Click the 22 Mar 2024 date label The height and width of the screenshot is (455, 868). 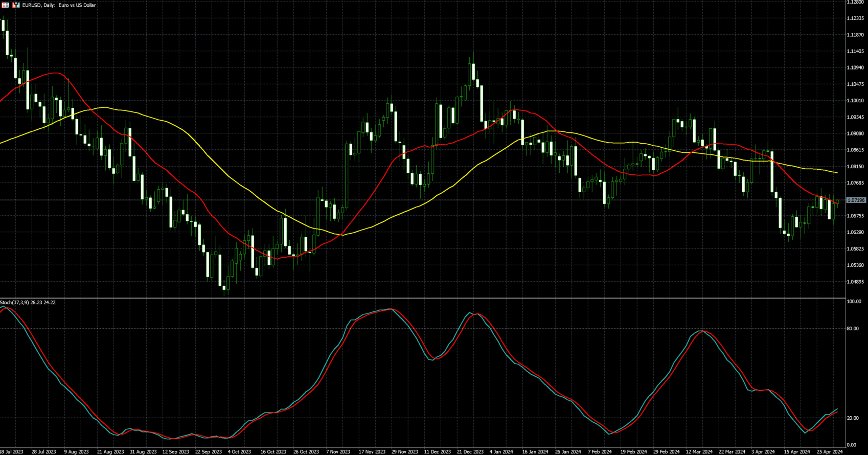tap(732, 452)
